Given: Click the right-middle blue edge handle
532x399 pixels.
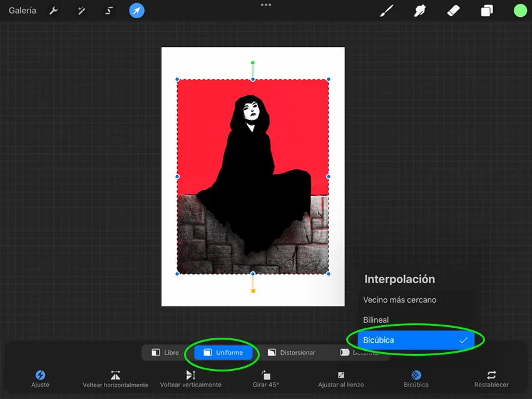Looking at the screenshot, I should pyautogui.click(x=329, y=176).
